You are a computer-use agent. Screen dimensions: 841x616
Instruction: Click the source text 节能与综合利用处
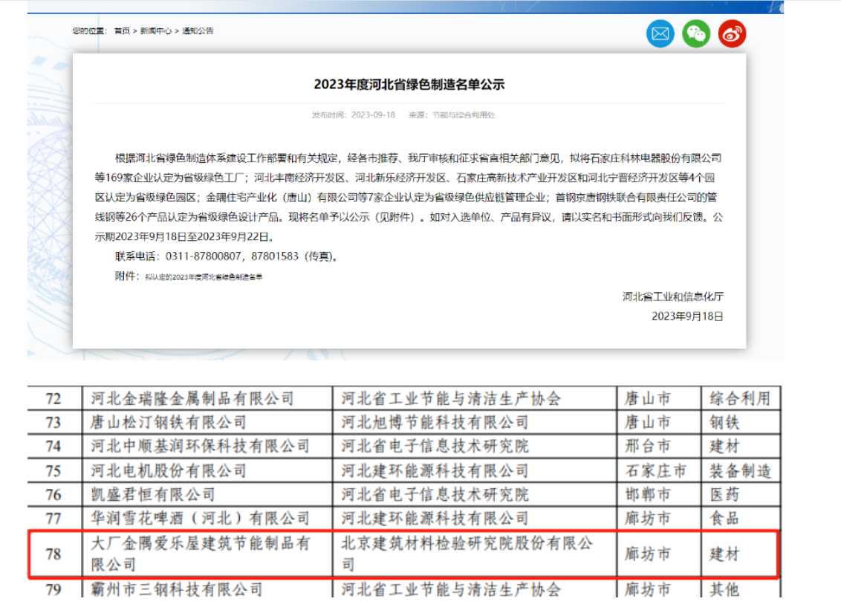coord(464,115)
